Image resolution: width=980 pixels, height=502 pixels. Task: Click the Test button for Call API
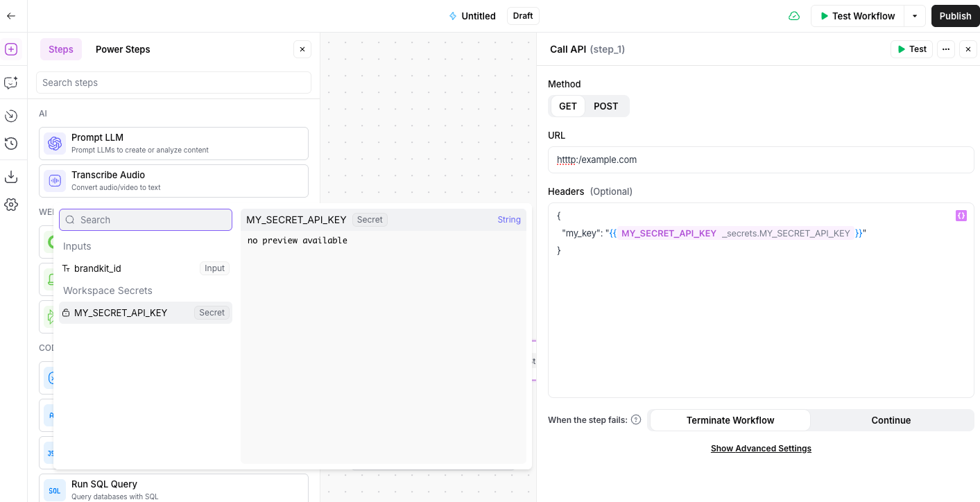911,49
